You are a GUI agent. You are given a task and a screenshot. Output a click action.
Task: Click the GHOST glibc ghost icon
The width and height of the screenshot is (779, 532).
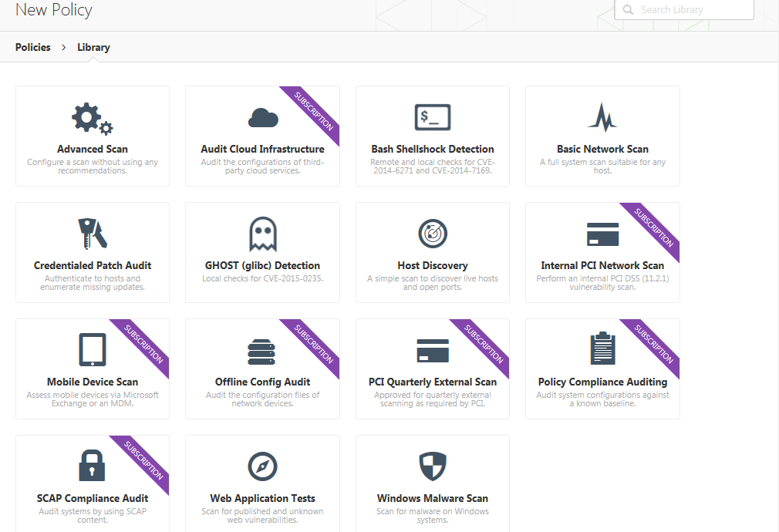click(x=263, y=234)
